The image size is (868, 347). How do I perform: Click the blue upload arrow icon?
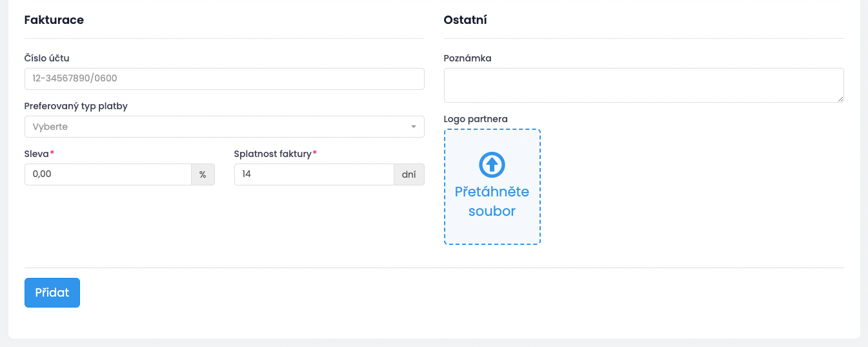click(x=492, y=165)
